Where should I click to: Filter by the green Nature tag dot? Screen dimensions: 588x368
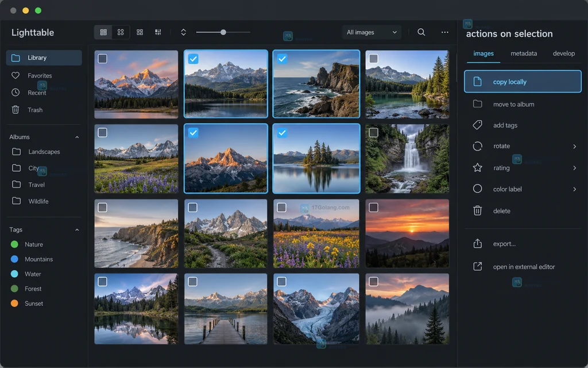click(x=14, y=244)
